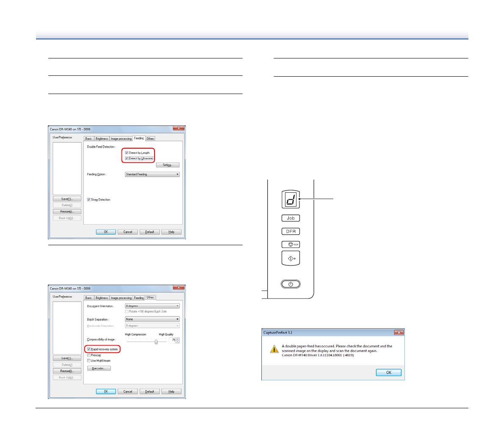504x432 pixels.
Task: Click the 'd' error code display
Action: click(x=291, y=199)
